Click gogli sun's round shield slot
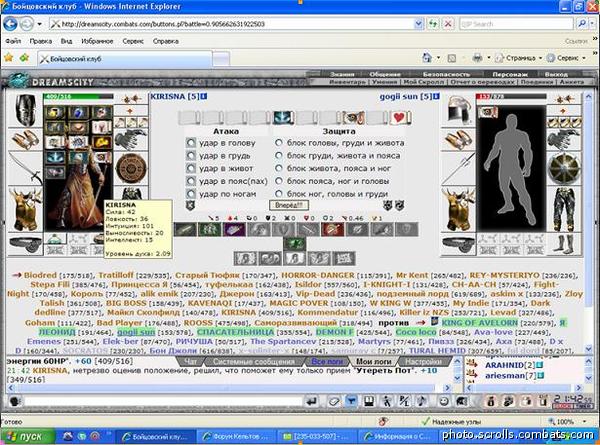The height and width of the screenshot is (445, 600). pos(564,168)
